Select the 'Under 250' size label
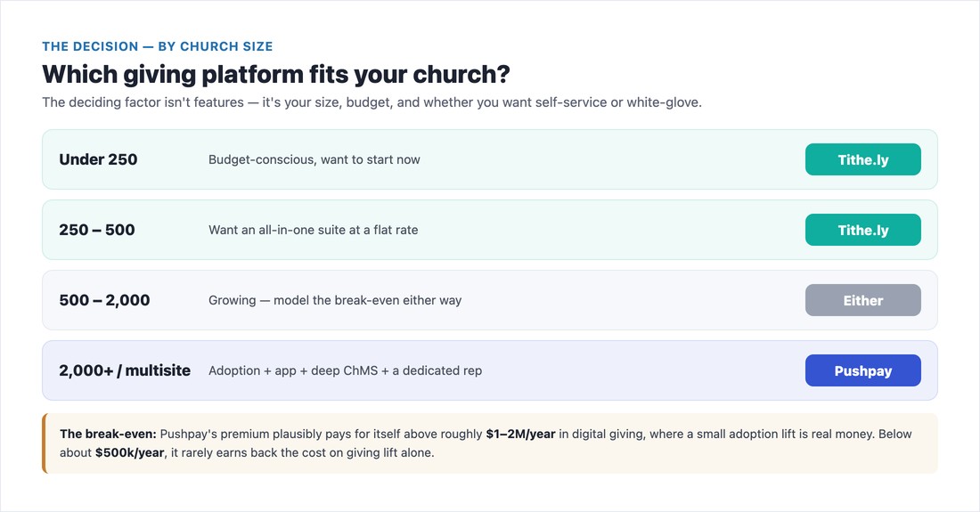This screenshot has width=980, height=512. (98, 160)
